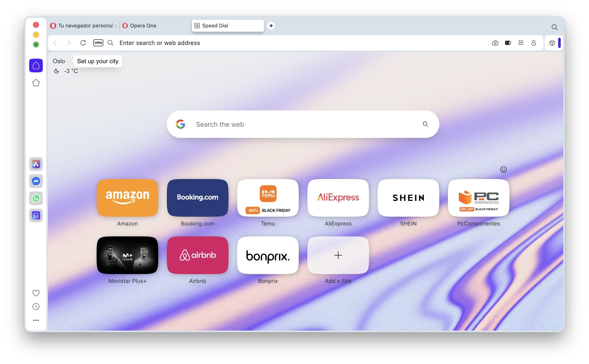
Task: Open the Add a Site tile
Action: [x=338, y=255]
